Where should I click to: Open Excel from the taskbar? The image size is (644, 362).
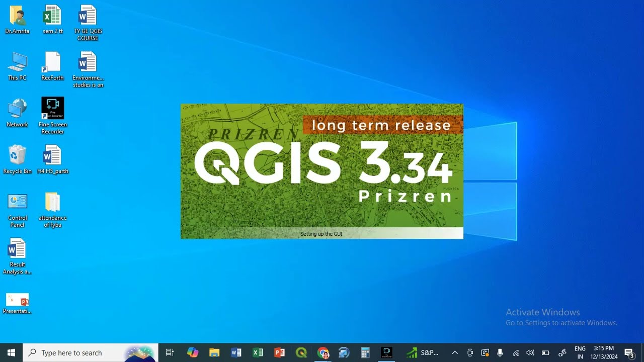(258, 352)
